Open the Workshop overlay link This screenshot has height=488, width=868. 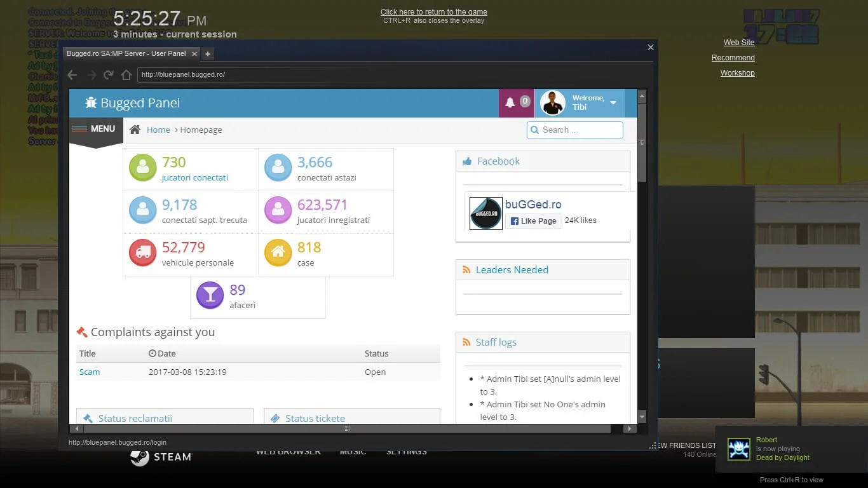click(x=738, y=73)
